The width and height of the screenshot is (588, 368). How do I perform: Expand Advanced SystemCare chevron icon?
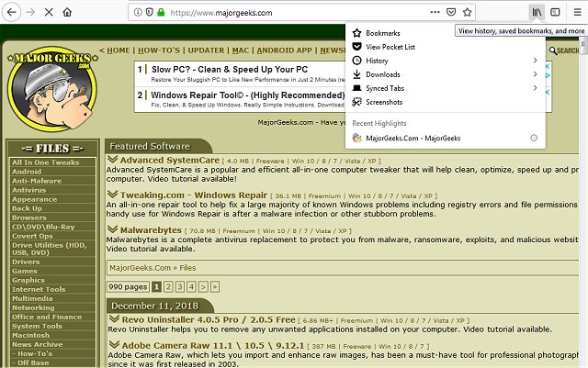112,160
